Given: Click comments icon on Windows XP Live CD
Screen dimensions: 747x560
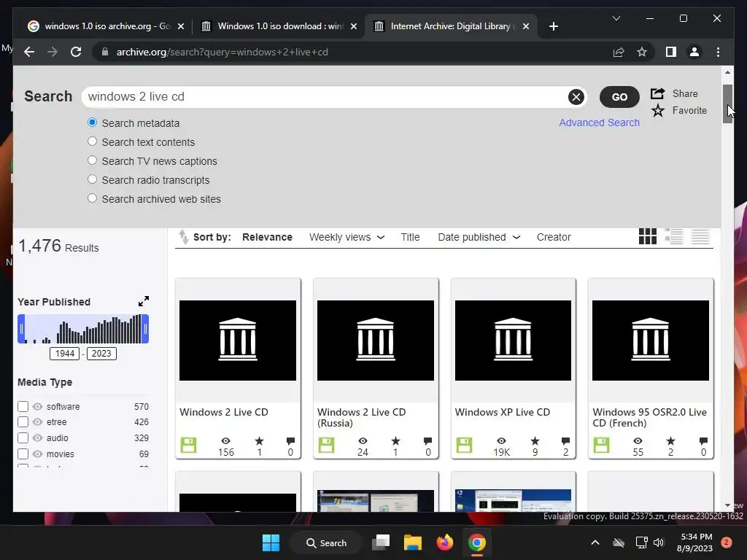Looking at the screenshot, I should (565, 441).
